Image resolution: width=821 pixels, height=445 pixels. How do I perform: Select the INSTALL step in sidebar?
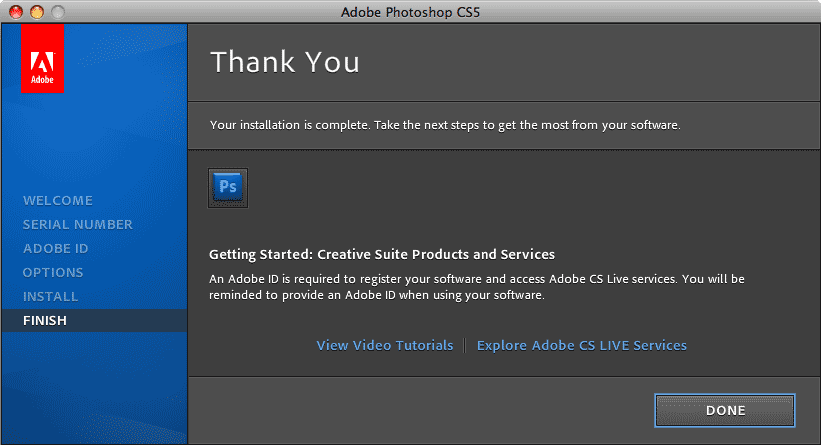[x=50, y=297]
